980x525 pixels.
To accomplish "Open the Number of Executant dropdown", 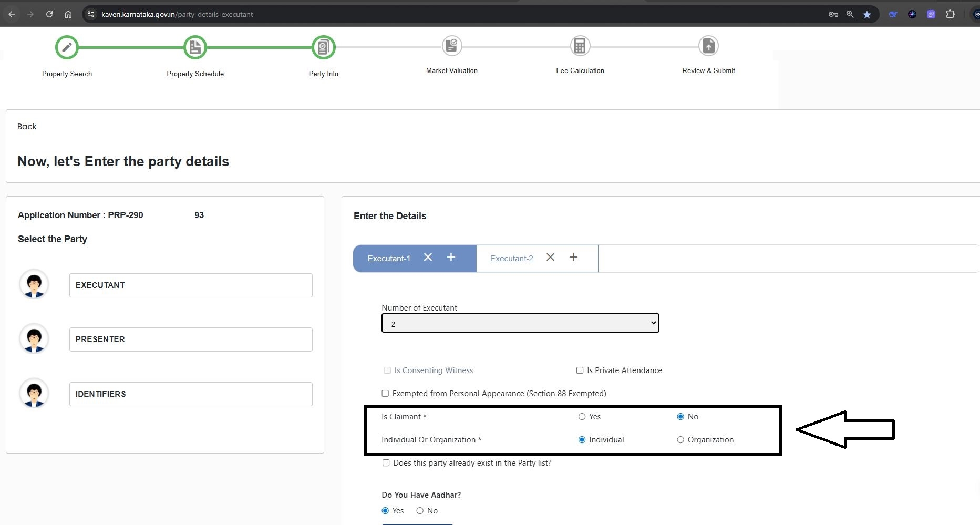I will [520, 323].
